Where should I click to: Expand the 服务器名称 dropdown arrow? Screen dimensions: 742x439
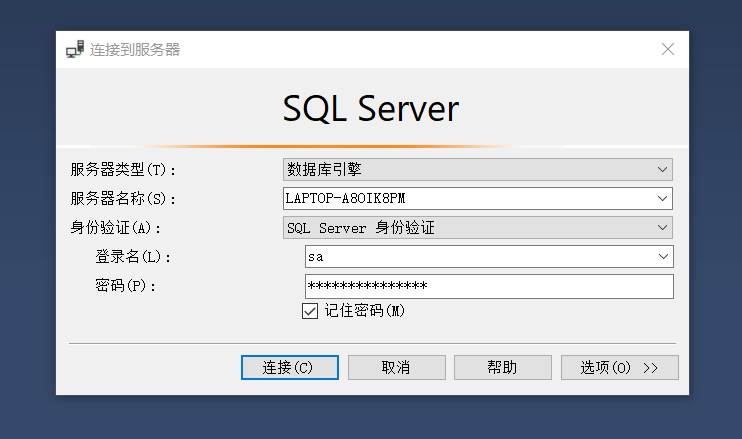tap(662, 199)
